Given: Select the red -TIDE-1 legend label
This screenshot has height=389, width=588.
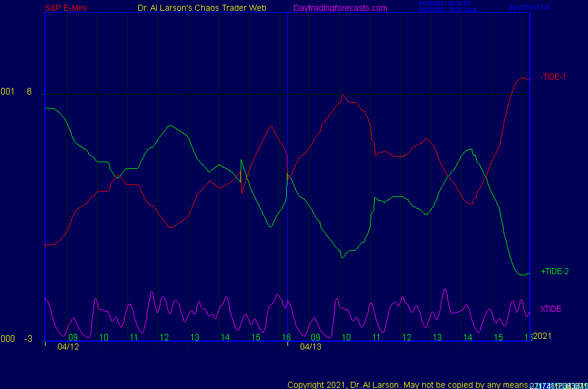Looking at the screenshot, I should [553, 77].
